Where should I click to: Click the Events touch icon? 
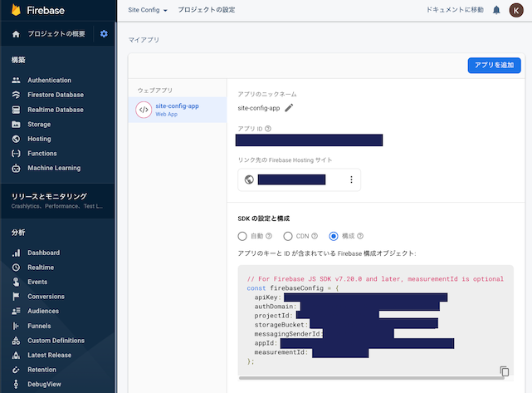click(x=16, y=282)
